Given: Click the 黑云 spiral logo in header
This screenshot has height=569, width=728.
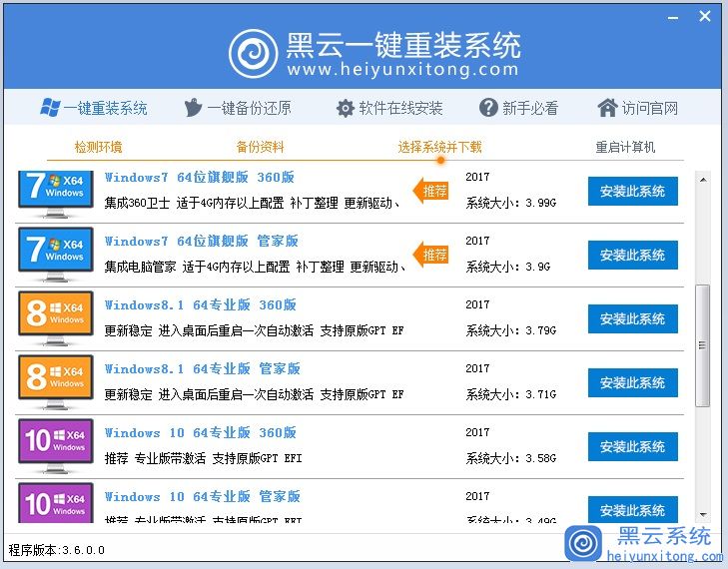Looking at the screenshot, I should click(x=253, y=54).
